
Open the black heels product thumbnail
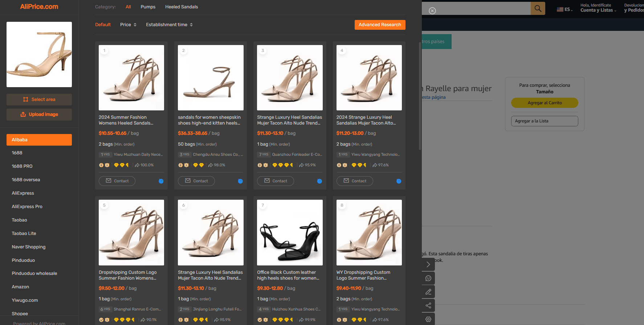point(290,232)
